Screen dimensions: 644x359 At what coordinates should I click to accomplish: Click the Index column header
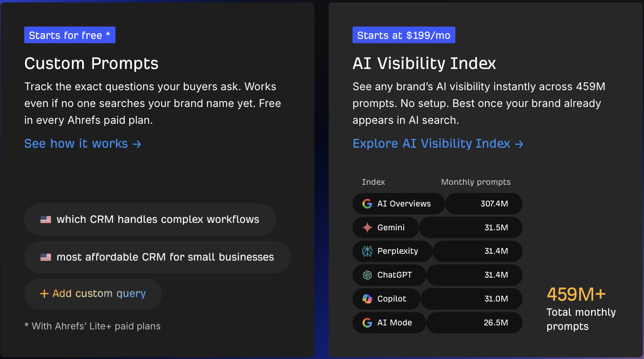tap(373, 182)
